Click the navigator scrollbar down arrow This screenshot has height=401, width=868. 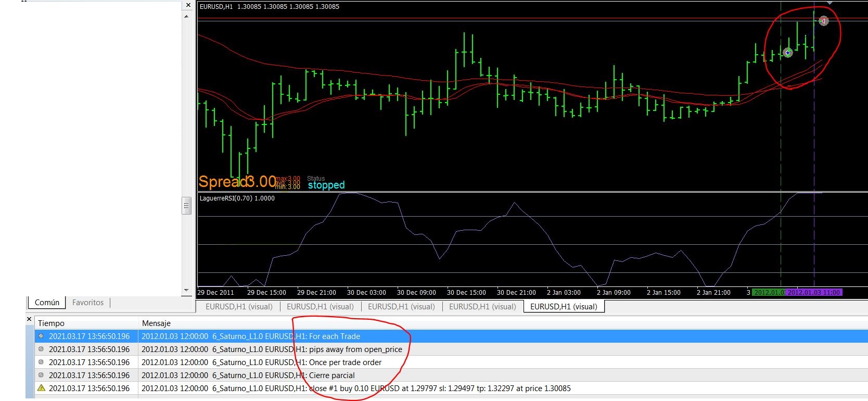pyautogui.click(x=186, y=290)
